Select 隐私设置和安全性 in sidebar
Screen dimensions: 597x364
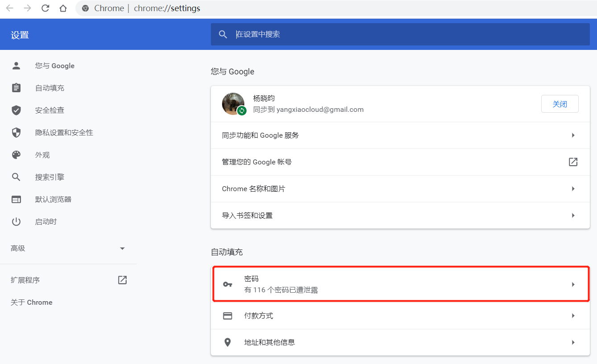64,132
